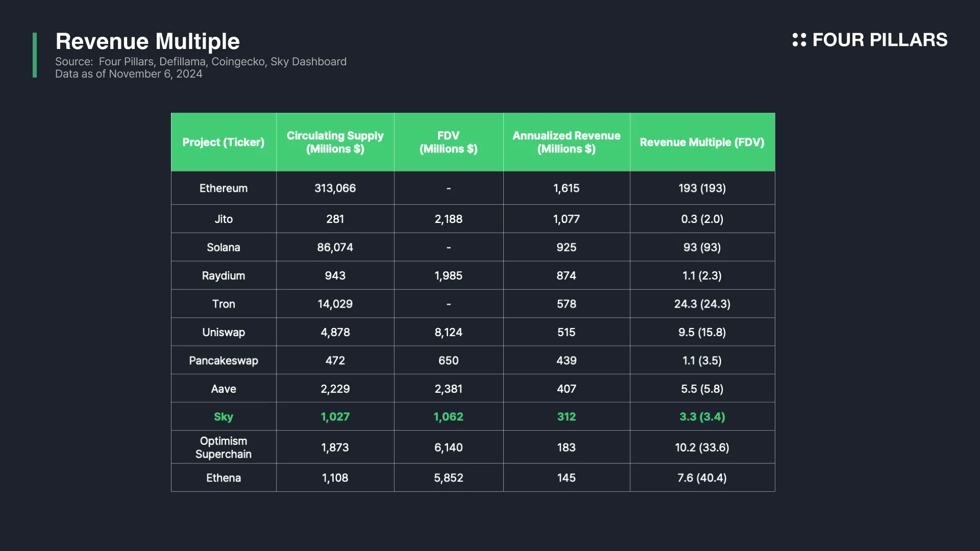This screenshot has height=551, width=980.
Task: Select the 'Ethena' project cell
Action: [224, 478]
